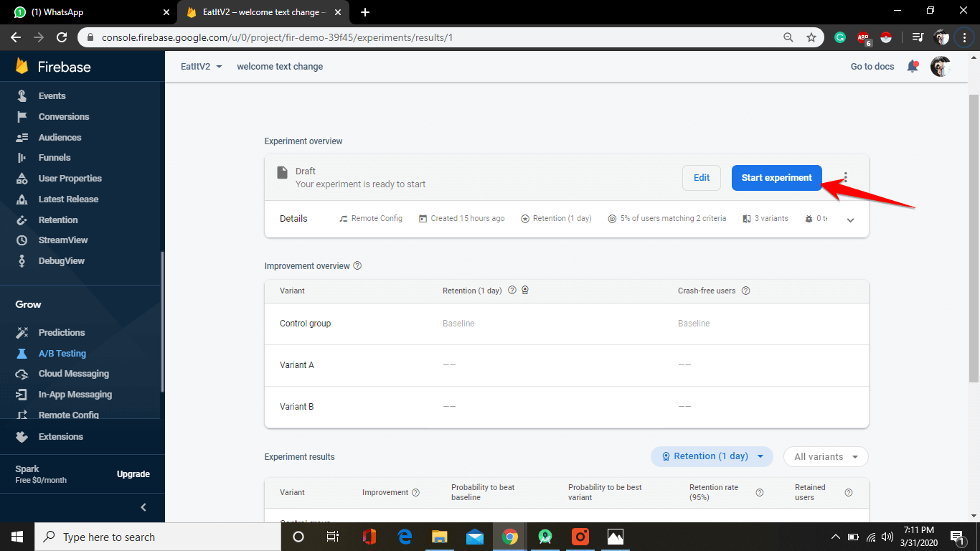Screen dimensions: 980x551
Task: Click the In-App Messaging icon
Action: (x=22, y=395)
